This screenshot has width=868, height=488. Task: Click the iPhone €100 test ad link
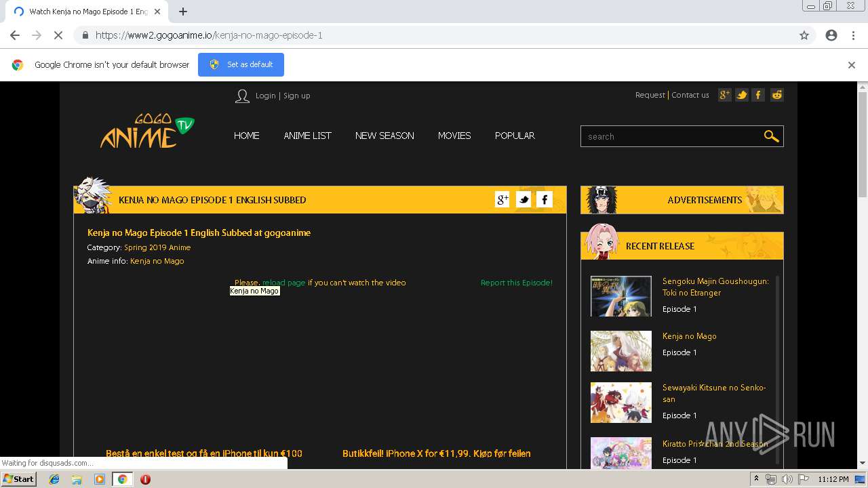pyautogui.click(x=204, y=453)
